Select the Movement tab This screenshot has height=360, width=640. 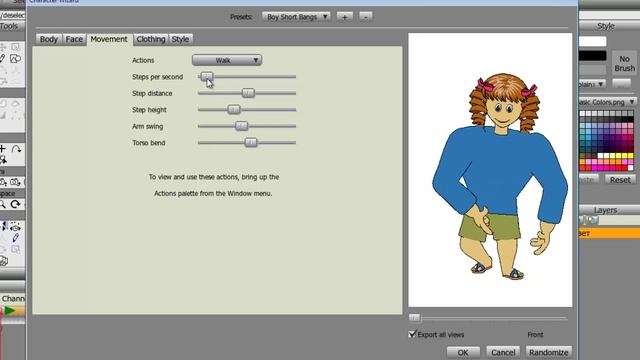pyautogui.click(x=109, y=39)
